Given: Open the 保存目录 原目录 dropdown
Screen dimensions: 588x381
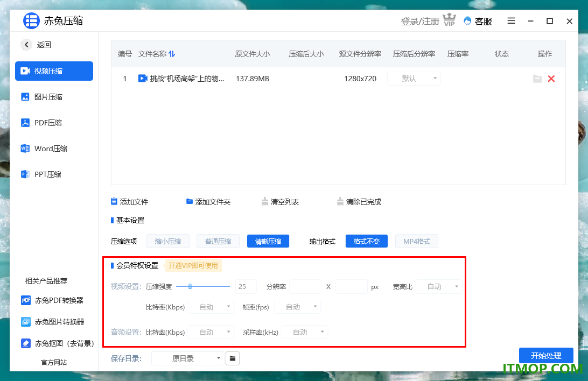Looking at the screenshot, I should coord(187,358).
